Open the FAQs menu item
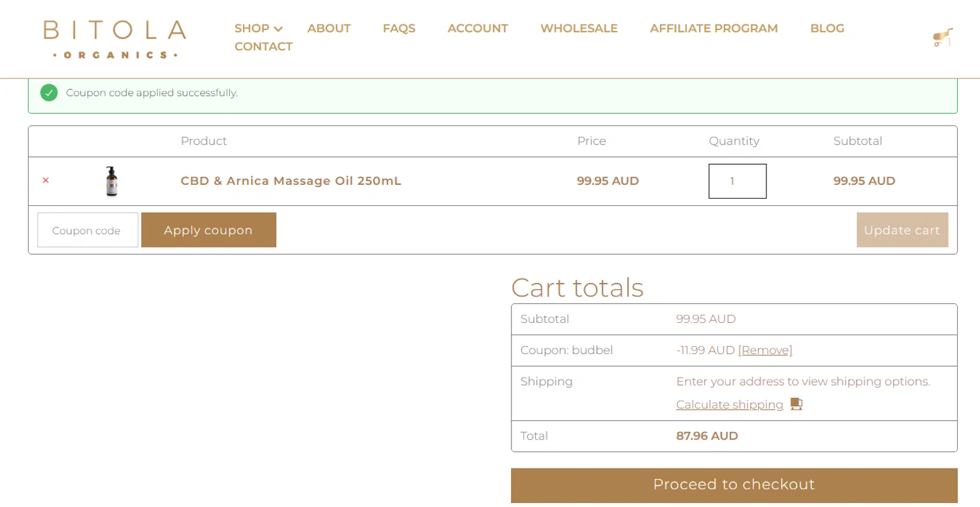The width and height of the screenshot is (980, 507). click(399, 28)
